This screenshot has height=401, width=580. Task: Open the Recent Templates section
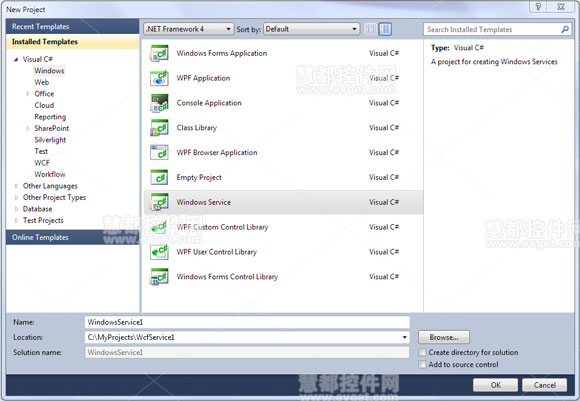pyautogui.click(x=72, y=26)
